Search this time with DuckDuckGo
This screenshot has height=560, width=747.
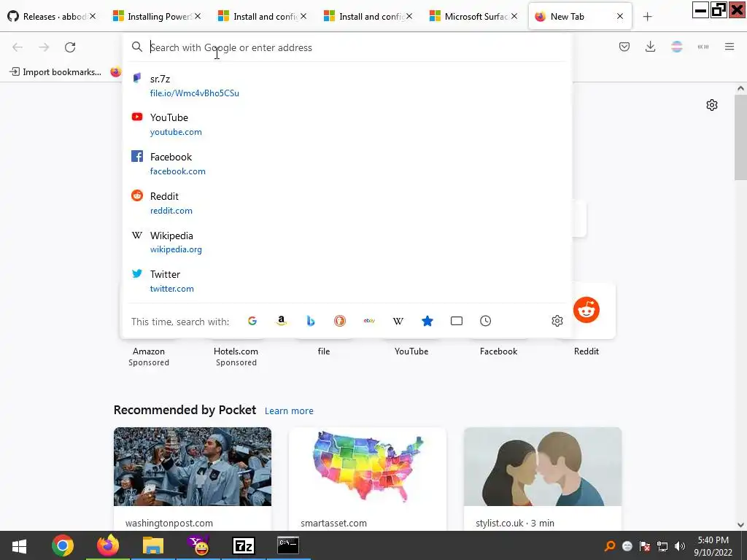click(340, 321)
